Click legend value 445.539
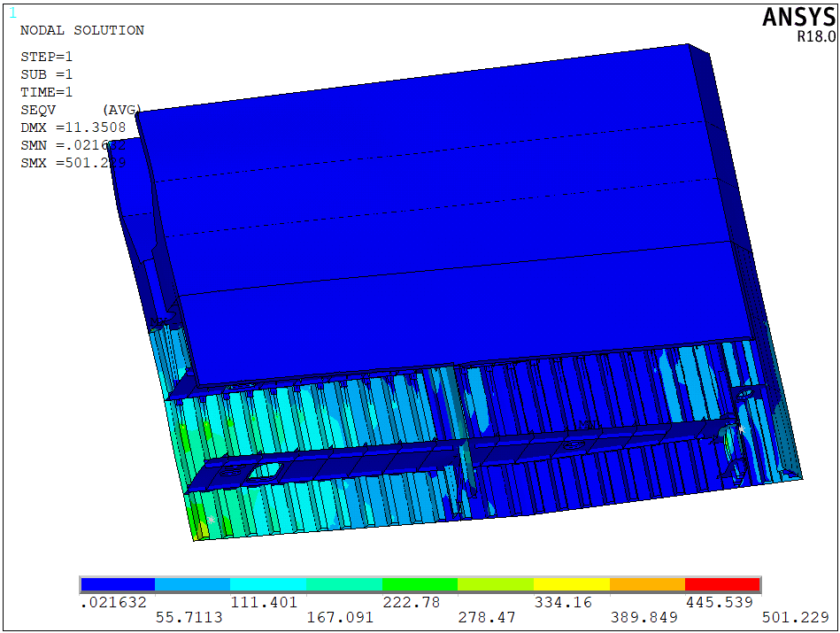Viewport: 840px width, 633px height. point(720,602)
